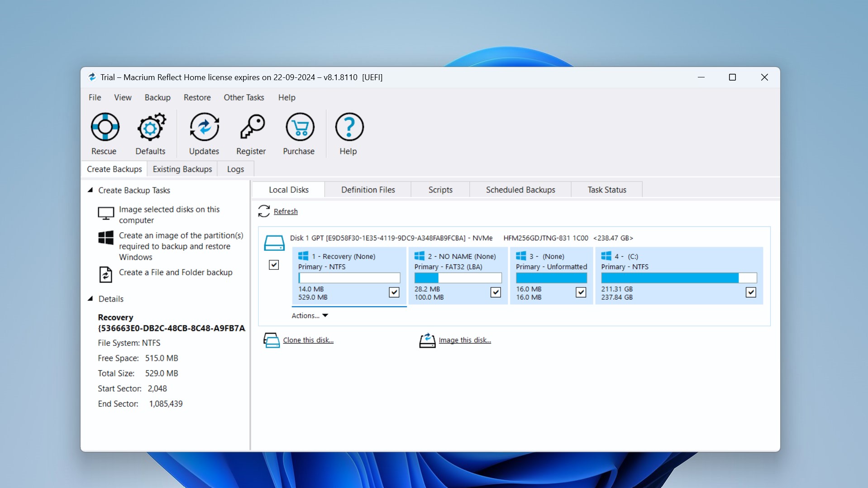868x488 pixels.
Task: Open the Other Tasks menu
Action: point(243,97)
